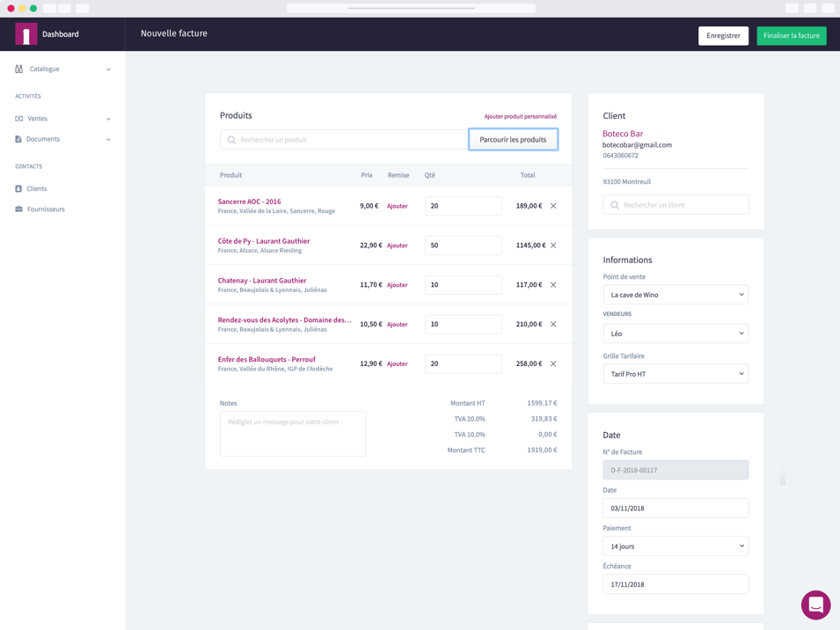The height and width of the screenshot is (630, 840).
Task: Click Ajouter produit personnalisé link
Action: (x=520, y=116)
